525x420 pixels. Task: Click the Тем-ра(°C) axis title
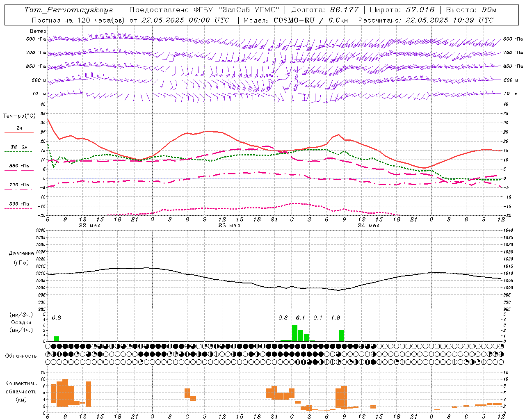pyautogui.click(x=19, y=116)
